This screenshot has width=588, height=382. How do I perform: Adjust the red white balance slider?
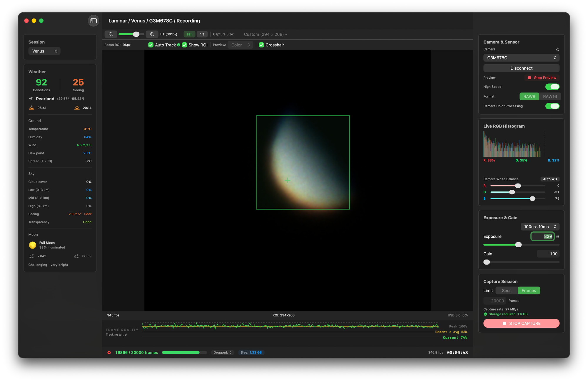coord(518,186)
